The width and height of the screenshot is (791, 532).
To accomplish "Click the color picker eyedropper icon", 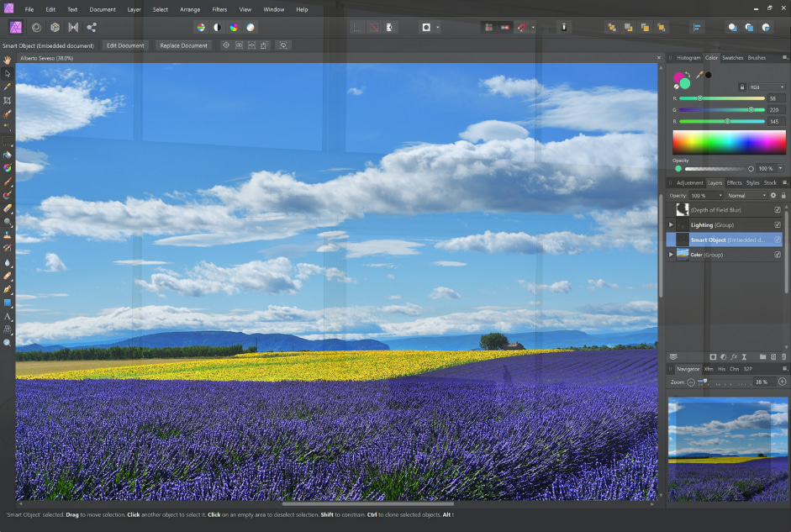I will tap(699, 75).
